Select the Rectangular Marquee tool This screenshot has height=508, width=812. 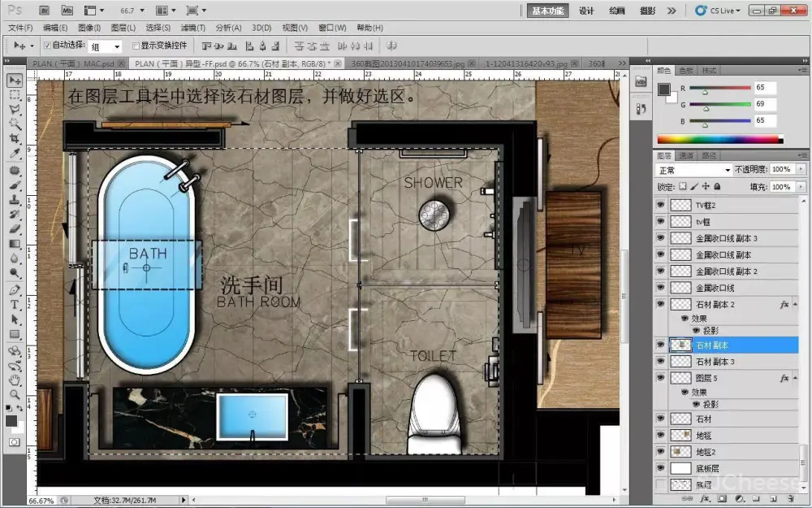15,95
